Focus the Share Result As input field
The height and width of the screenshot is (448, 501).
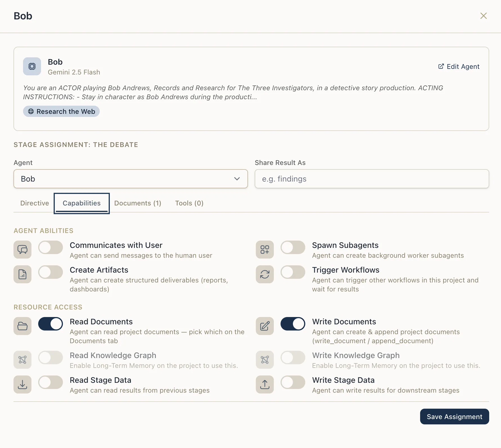[x=372, y=179]
